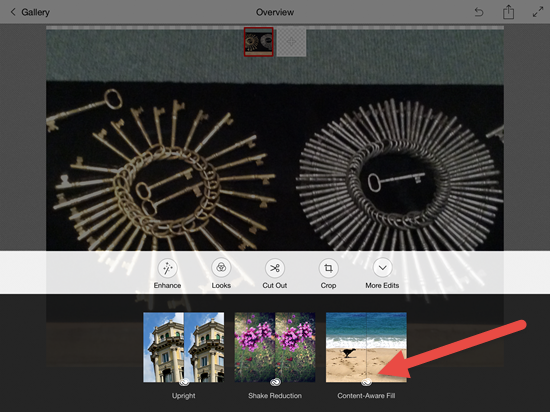Tap the Upright label text
550x412 pixels.
pos(183,396)
